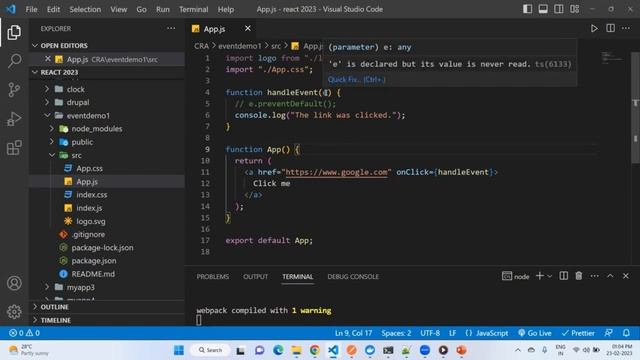Toggle Secondary Side Bar layout icon
The height and width of the screenshot is (360, 640).
[x=558, y=9]
